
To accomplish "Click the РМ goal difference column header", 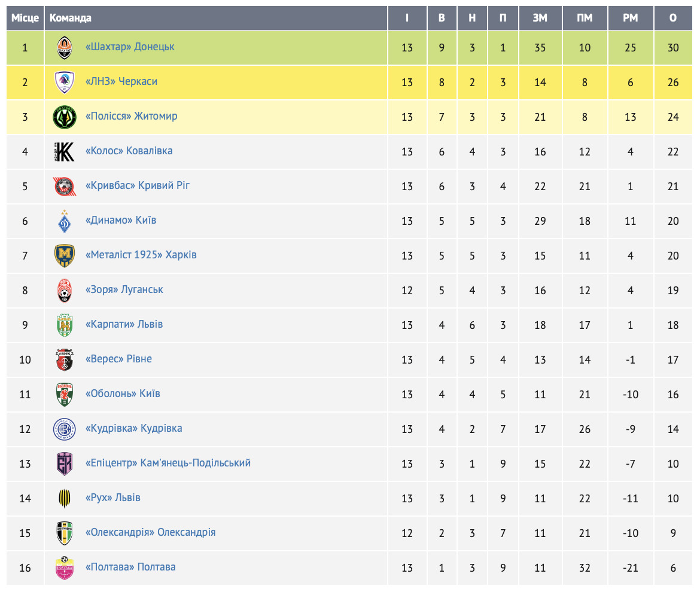I will [631, 18].
